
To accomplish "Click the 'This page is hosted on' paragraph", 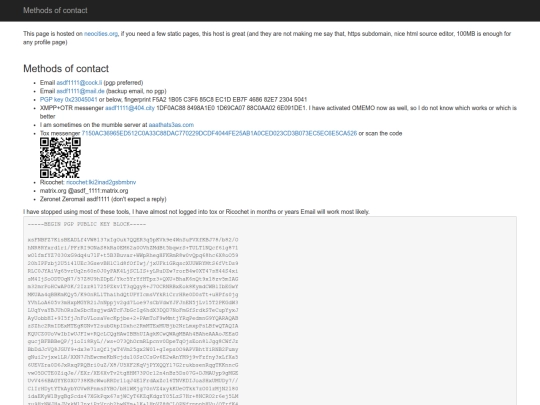I will click(267, 38).
